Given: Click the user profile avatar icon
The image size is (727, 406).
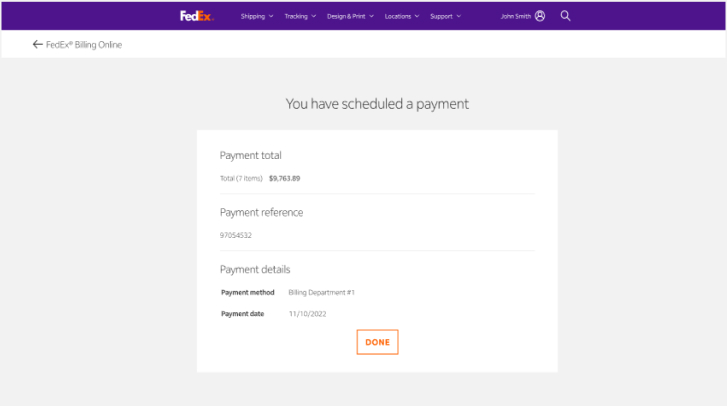Looking at the screenshot, I should (x=540, y=16).
